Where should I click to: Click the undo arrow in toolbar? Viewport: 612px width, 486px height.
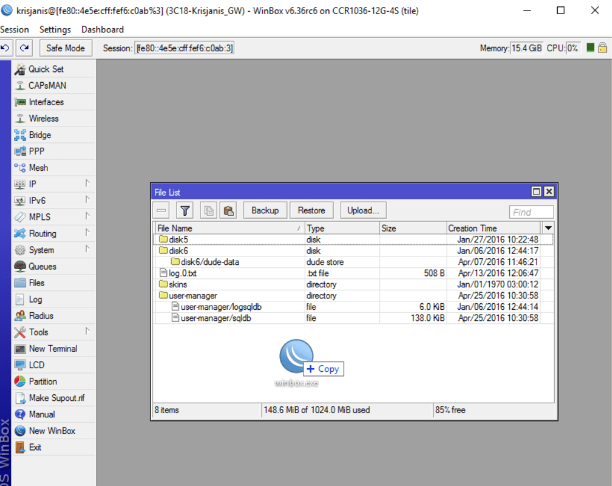tap(5, 48)
